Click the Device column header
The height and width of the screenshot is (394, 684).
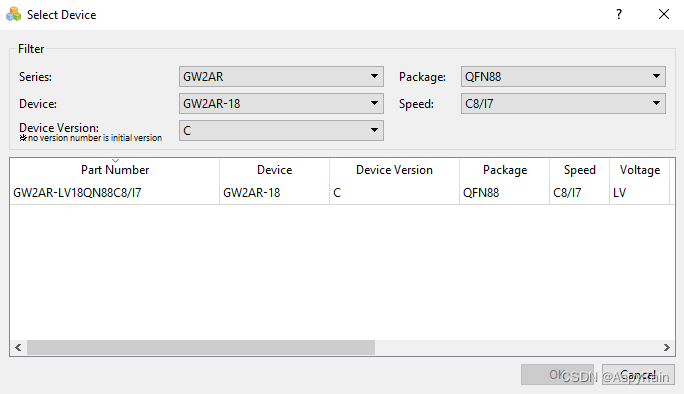click(274, 170)
